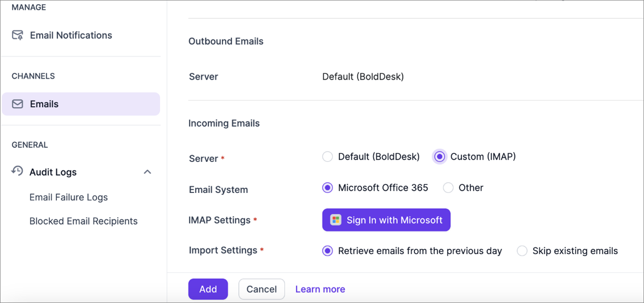Open Email Failure Logs
The width and height of the screenshot is (644, 303).
coord(69,197)
